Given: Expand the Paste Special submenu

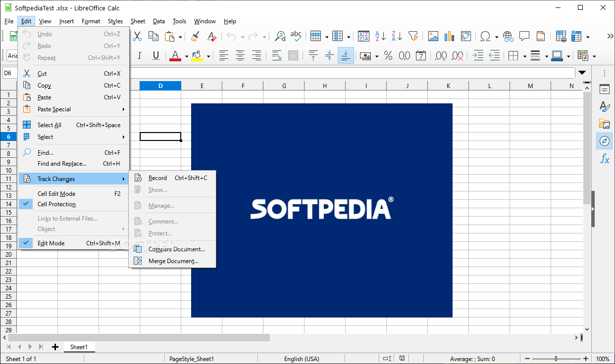Looking at the screenshot, I should point(74,109).
